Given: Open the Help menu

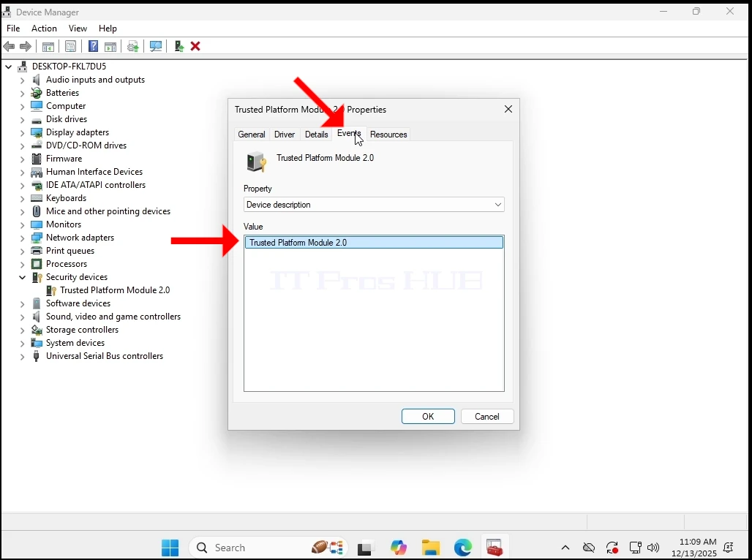Looking at the screenshot, I should coord(108,29).
